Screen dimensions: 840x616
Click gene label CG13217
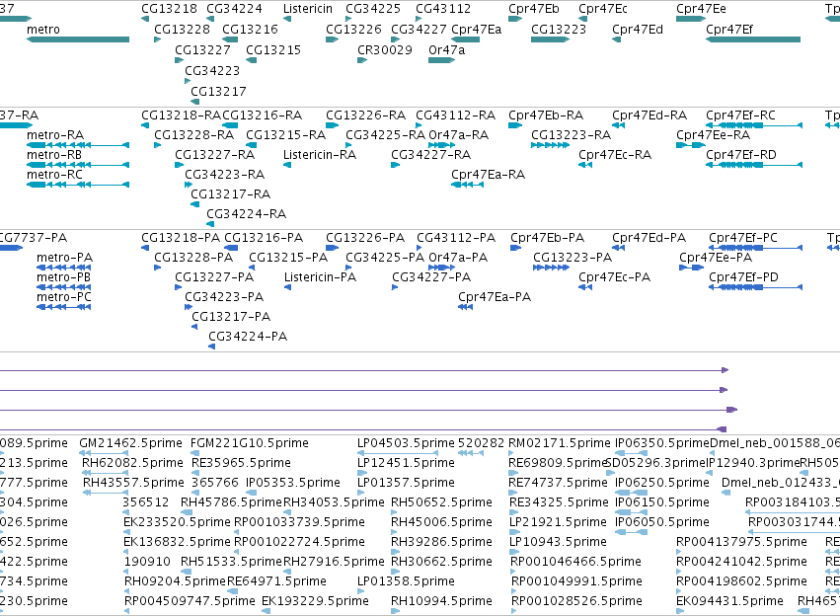coord(218,92)
